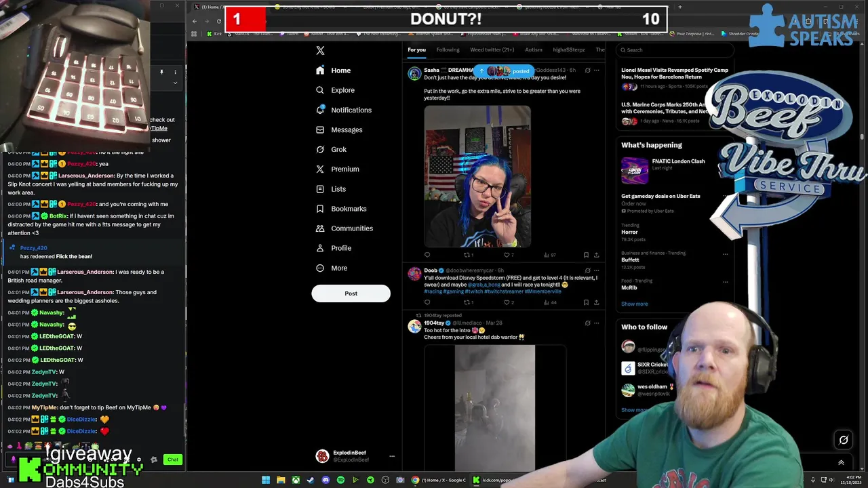Open Spotify from the taskbar
868x488 pixels.
pyautogui.click(x=340, y=480)
